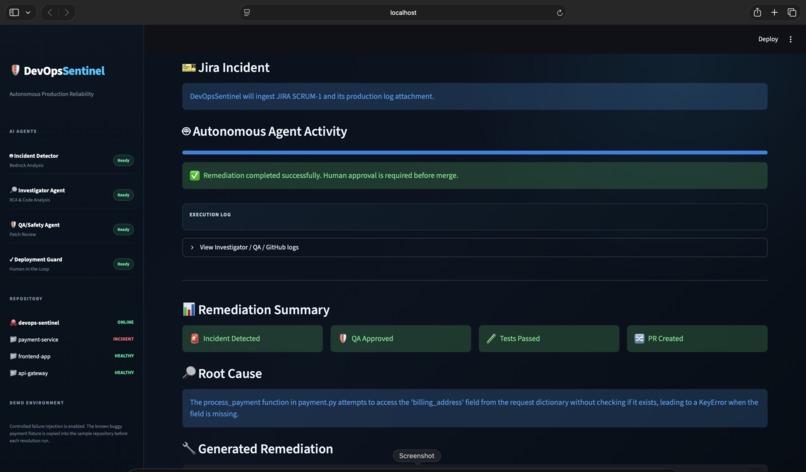The height and width of the screenshot is (472, 806).
Task: Click the Root Cause explanation text
Action: (x=474, y=408)
